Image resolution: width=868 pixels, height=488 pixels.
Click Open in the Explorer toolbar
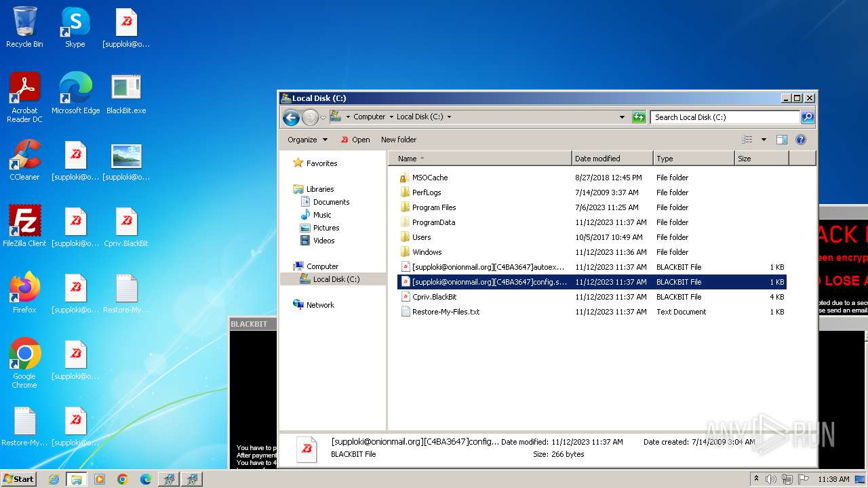point(355,140)
